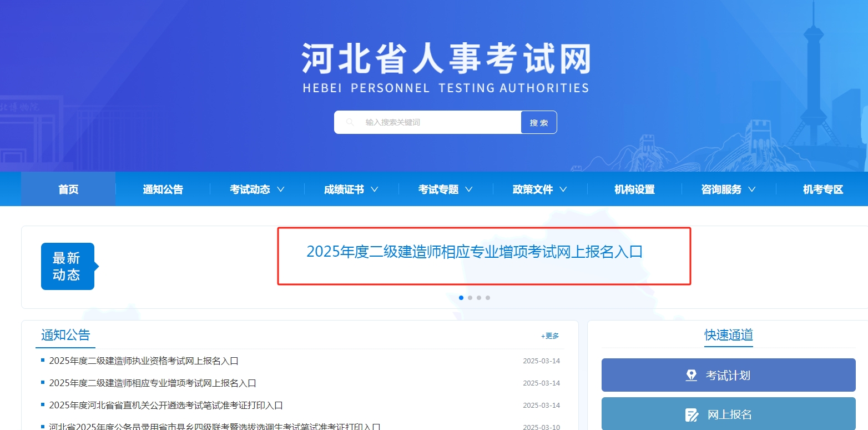Open the highlighted 二级建造师增项考试 banner link
The width and height of the screenshot is (868, 430).
(x=475, y=252)
